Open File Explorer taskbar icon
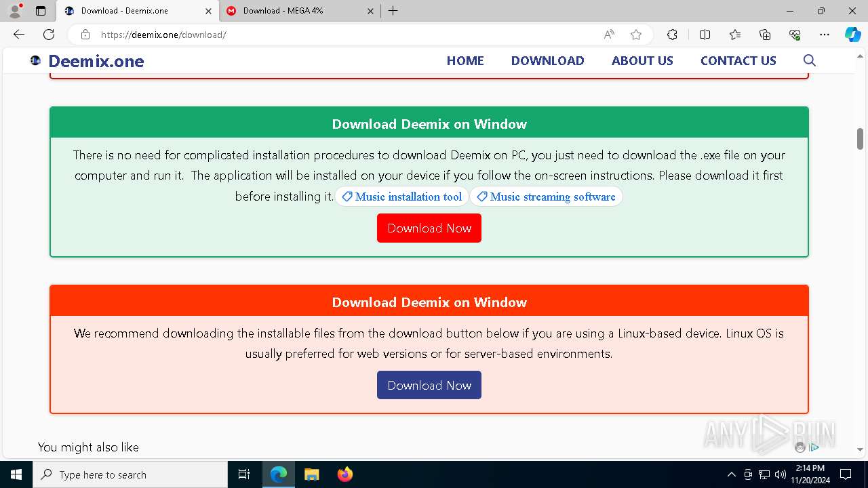Viewport: 868px width, 488px height. click(x=311, y=474)
